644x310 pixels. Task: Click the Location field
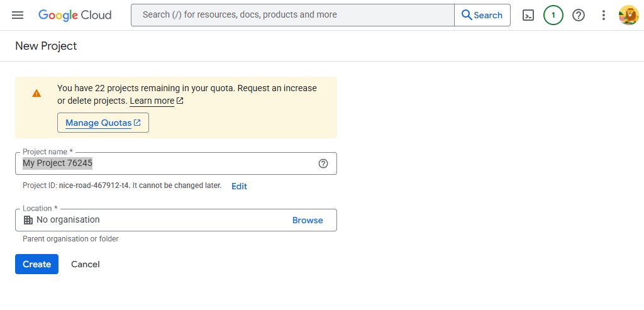(176, 220)
